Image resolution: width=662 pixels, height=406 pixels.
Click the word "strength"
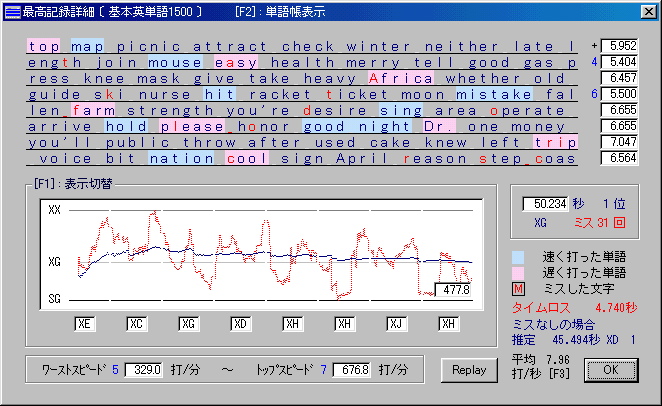click(170, 111)
